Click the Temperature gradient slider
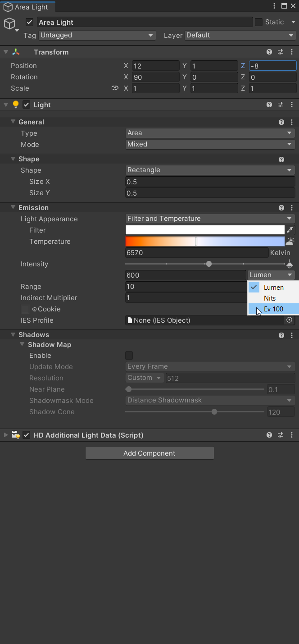 [x=205, y=242]
